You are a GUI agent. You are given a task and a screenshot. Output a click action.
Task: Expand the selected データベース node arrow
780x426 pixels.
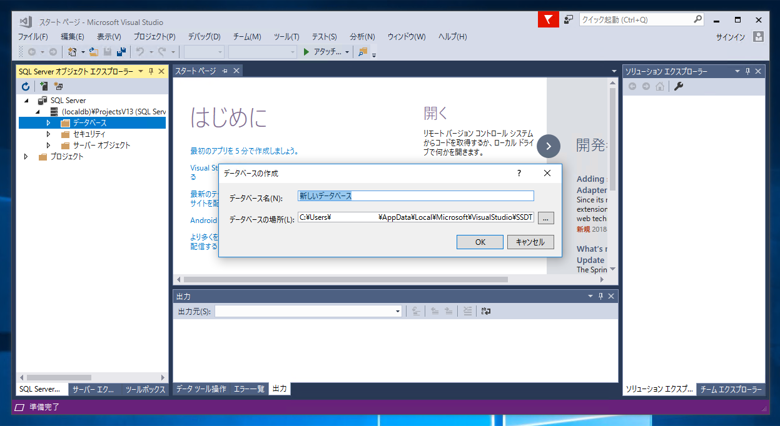pyautogui.click(x=48, y=123)
